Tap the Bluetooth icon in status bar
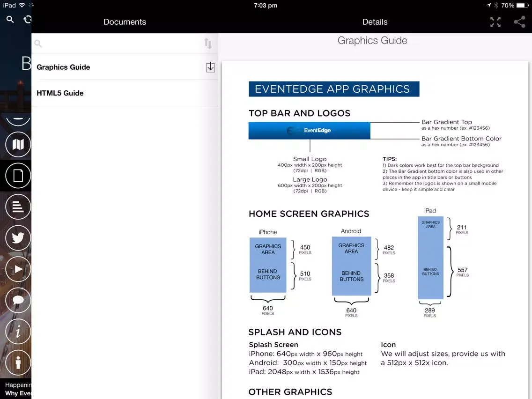This screenshot has width=532, height=399. pyautogui.click(x=496, y=5)
